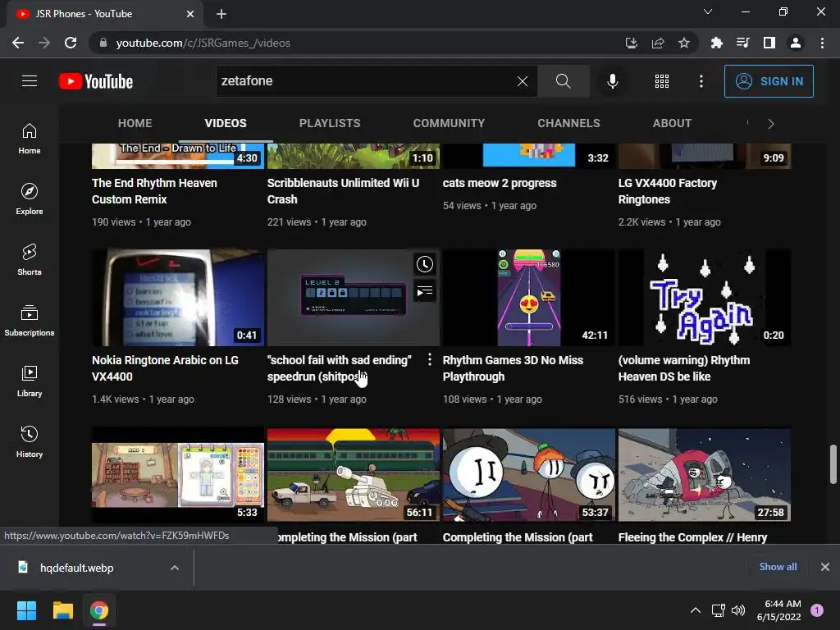The height and width of the screenshot is (630, 840).
Task: Open Scribblenauts Unlimited Wii U Crash
Action: click(343, 190)
